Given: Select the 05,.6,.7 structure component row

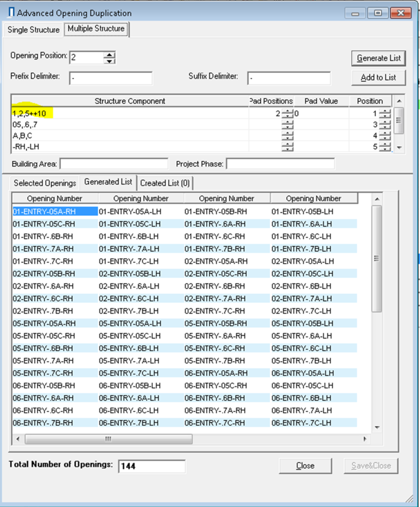Looking at the screenshot, I should click(x=130, y=124).
